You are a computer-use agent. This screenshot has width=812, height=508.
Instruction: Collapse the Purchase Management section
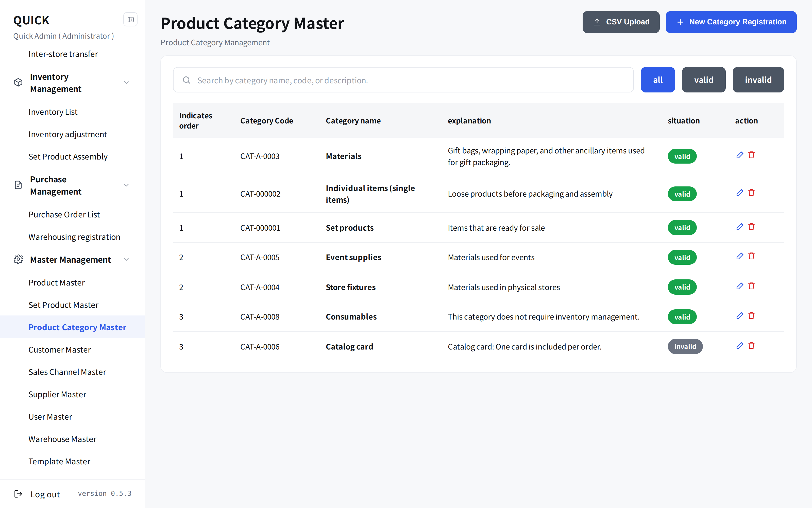(127, 185)
